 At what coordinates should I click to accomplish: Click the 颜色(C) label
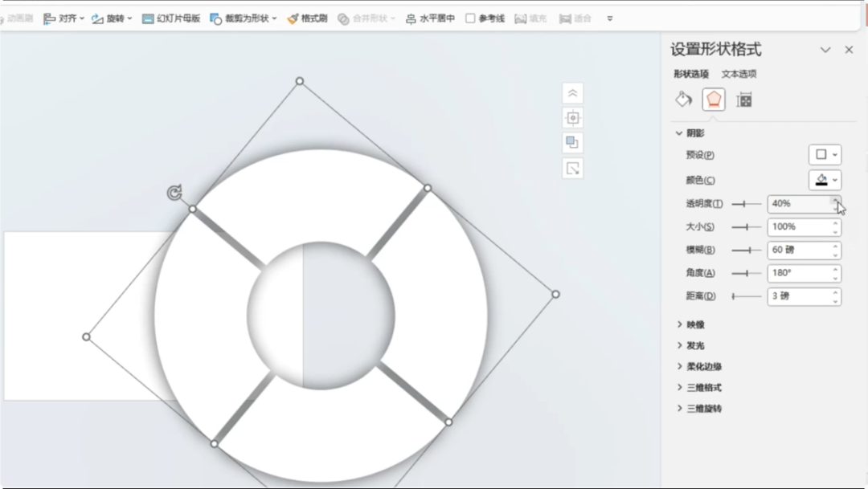coord(700,181)
